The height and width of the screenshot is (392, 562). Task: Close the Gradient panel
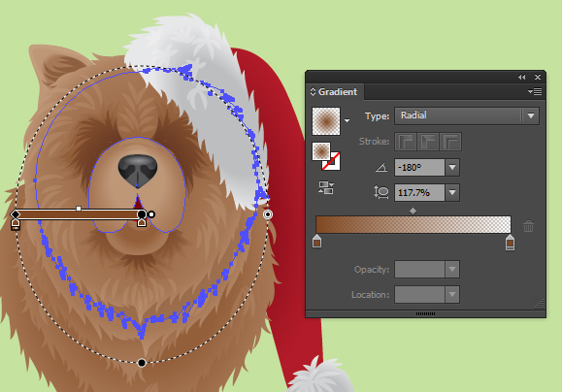(538, 77)
